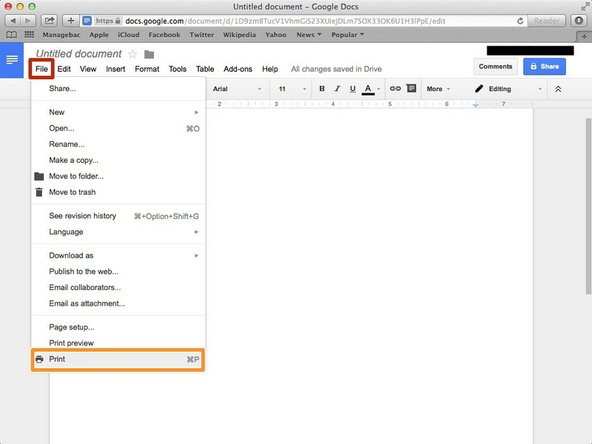Viewport: 592px width, 444px height.
Task: Click the Safari forward button
Action: [x=28, y=21]
